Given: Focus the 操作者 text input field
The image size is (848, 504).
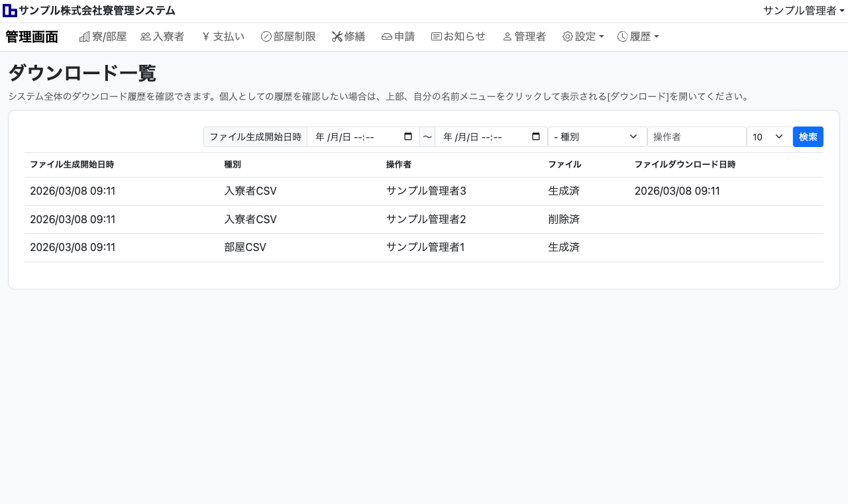Looking at the screenshot, I should click(696, 137).
